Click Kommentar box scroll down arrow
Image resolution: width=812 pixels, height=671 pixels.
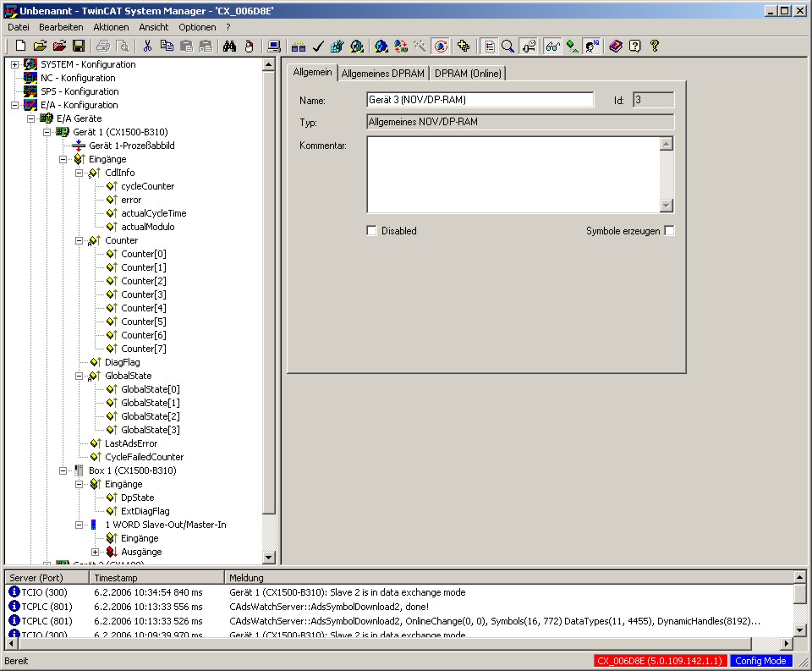(x=667, y=206)
